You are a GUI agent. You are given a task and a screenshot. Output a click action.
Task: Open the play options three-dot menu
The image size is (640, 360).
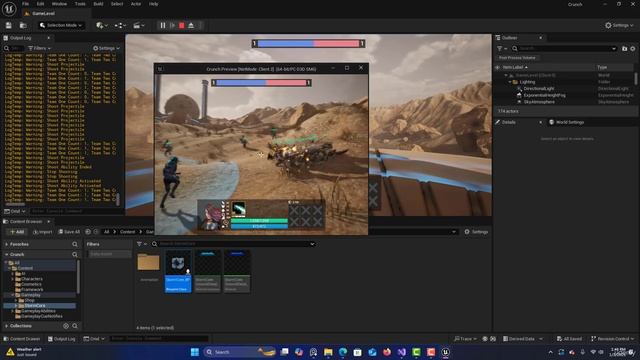tap(200, 25)
